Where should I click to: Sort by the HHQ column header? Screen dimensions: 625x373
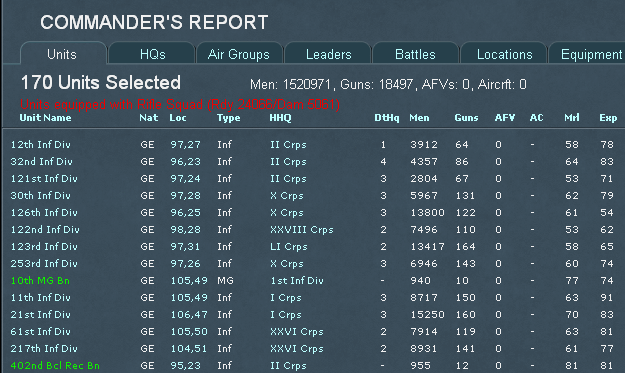click(280, 118)
